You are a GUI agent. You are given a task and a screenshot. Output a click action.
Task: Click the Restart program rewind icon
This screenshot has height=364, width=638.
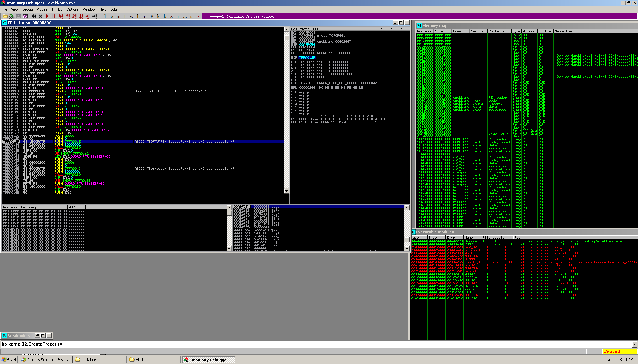tap(34, 16)
